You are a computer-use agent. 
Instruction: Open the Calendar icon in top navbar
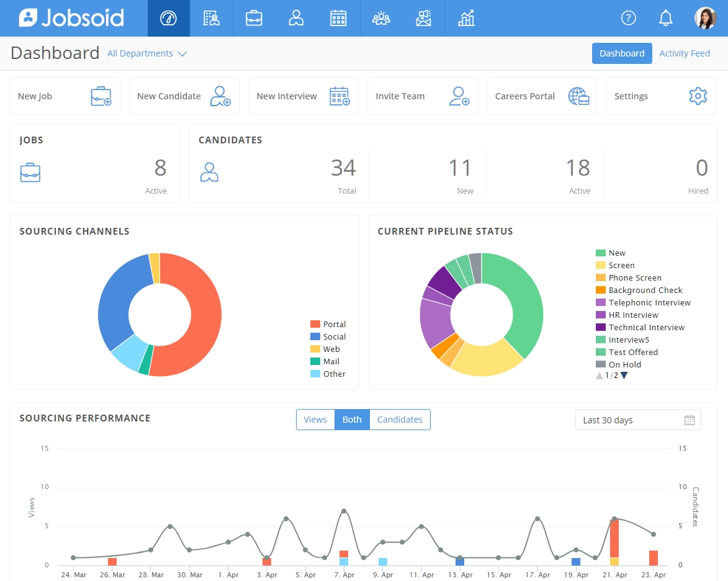tap(338, 18)
